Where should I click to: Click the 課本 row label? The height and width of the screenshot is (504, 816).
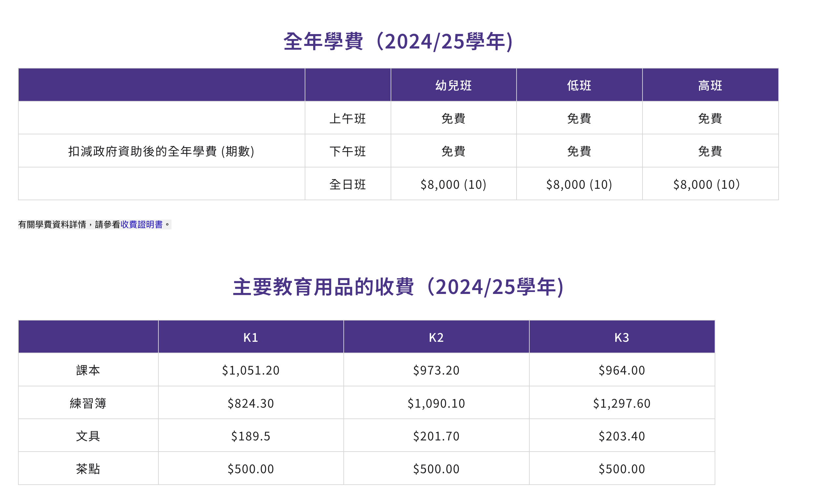pos(88,370)
